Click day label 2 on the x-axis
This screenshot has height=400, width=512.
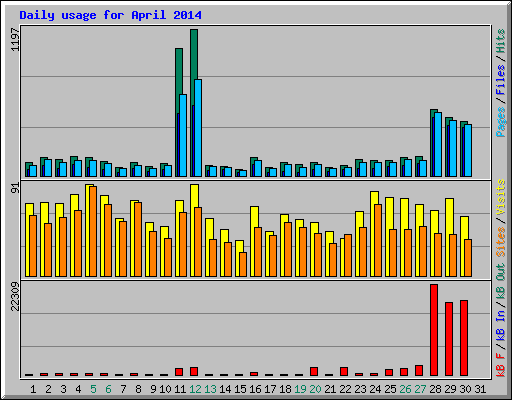pyautogui.click(x=48, y=389)
